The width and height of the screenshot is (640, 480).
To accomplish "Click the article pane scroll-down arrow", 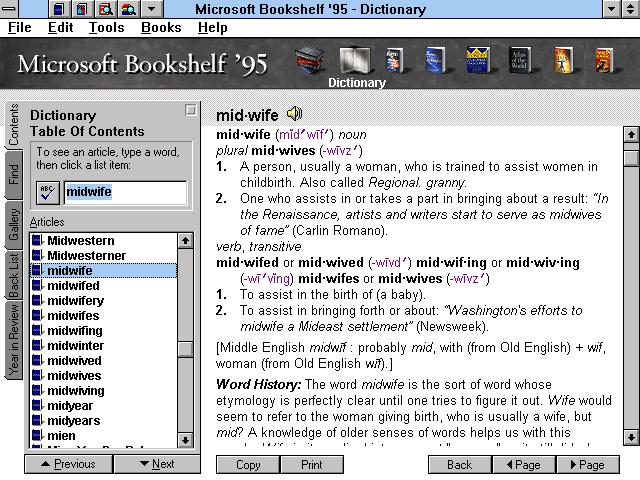I will [x=631, y=437].
